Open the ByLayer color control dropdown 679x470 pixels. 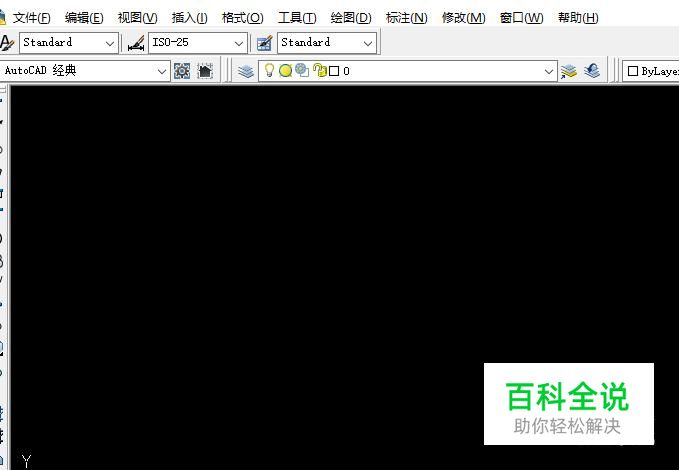(651, 71)
